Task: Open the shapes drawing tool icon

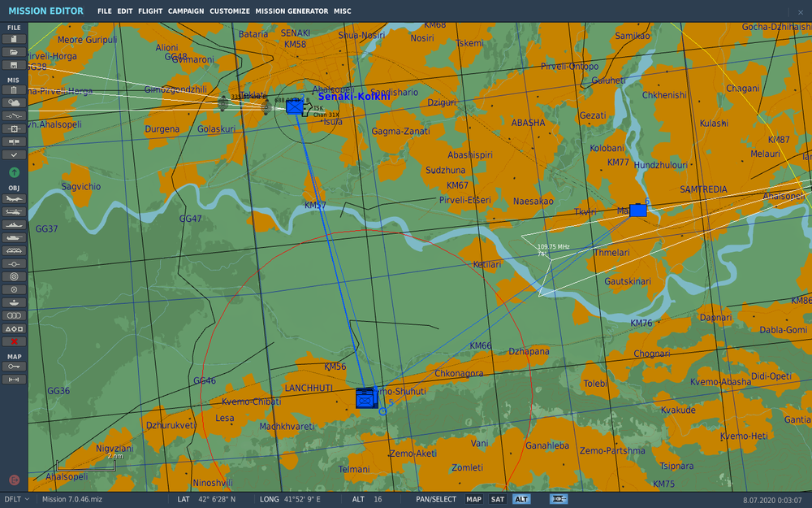Action: pos(14,328)
